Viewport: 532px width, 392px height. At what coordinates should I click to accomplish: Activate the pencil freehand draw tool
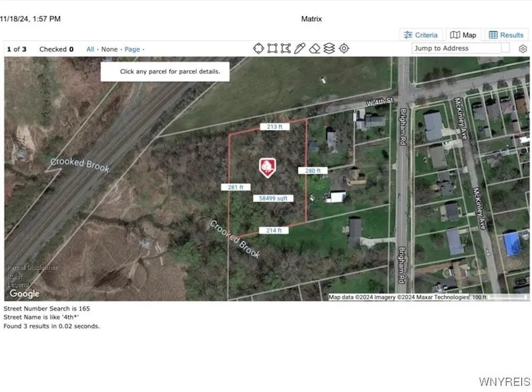(300, 48)
